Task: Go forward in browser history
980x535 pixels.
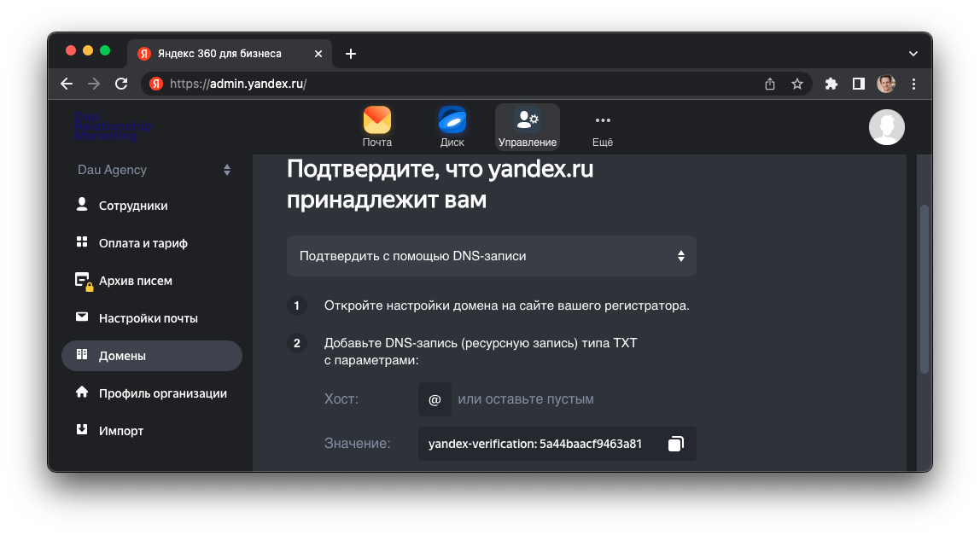Action: point(94,84)
